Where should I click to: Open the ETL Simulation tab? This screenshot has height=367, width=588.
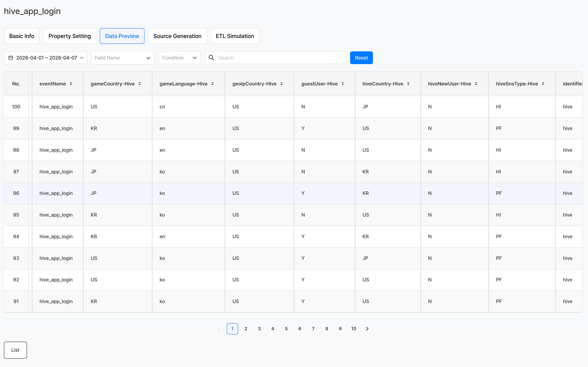click(235, 36)
